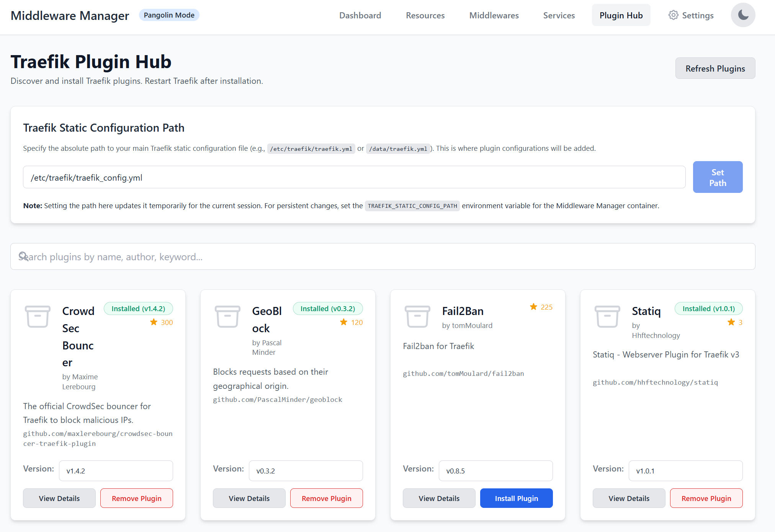Edit GeoBlock version field v0.3.2
Screen dimensions: 775x532
click(x=306, y=471)
